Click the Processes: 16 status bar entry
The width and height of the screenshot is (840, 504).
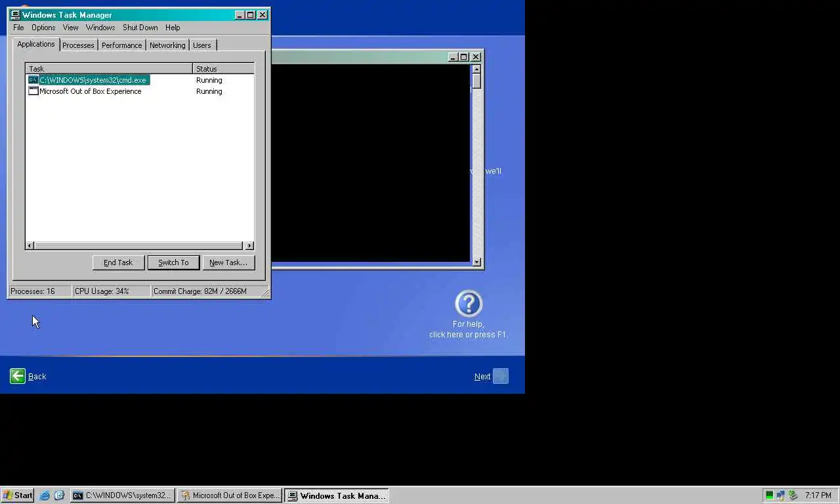coord(39,291)
